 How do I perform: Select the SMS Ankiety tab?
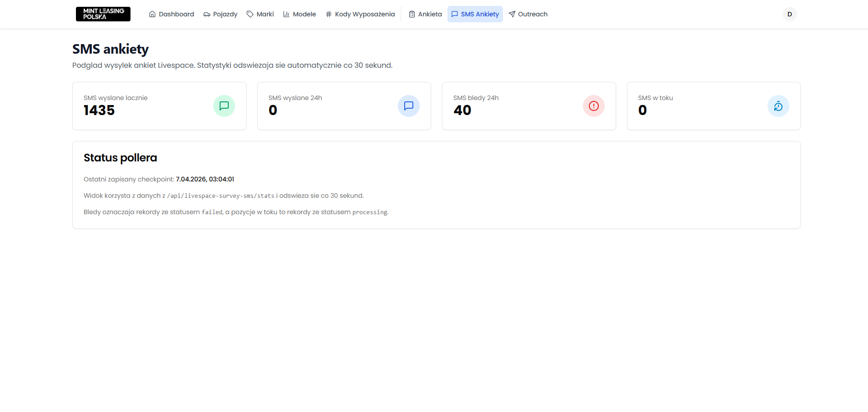475,14
